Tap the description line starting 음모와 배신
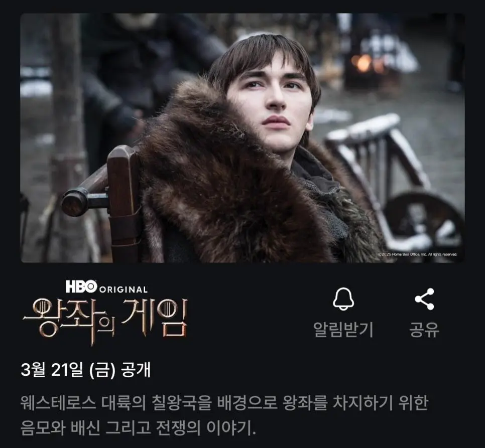 [x=138, y=428]
